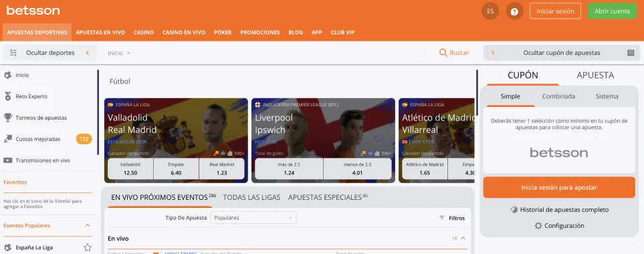
Task: Click the Torneos de apuestas trophy icon
Action: [7, 118]
